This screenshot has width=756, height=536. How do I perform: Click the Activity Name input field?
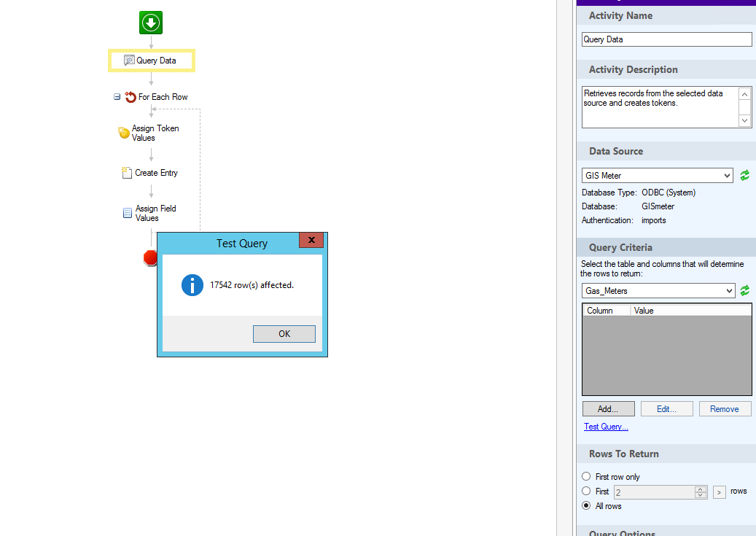667,39
